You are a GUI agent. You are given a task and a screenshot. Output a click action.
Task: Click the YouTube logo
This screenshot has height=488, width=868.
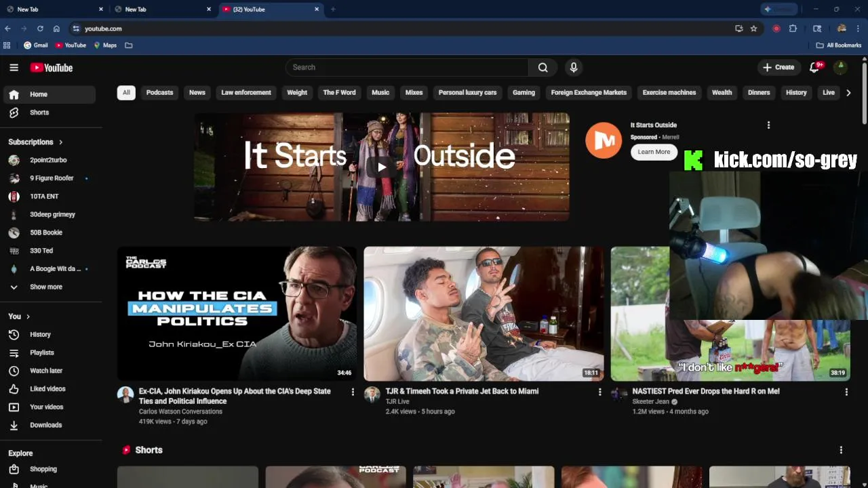pos(52,68)
